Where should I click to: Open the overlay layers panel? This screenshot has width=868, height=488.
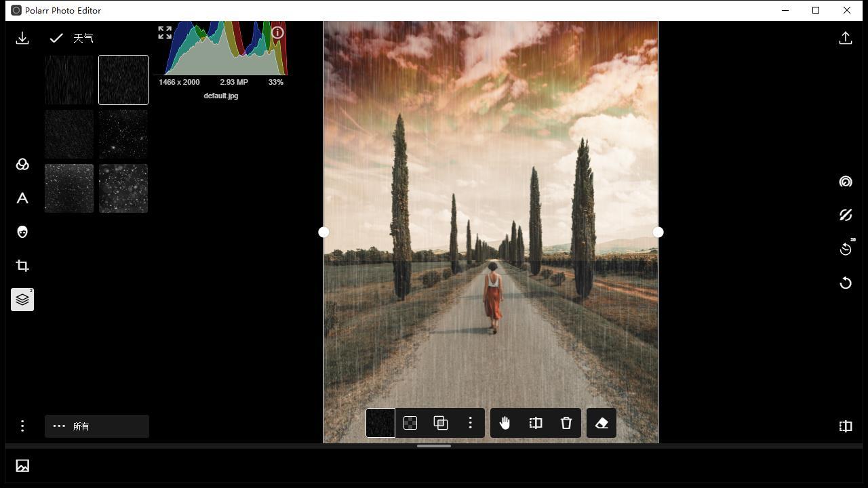point(22,300)
